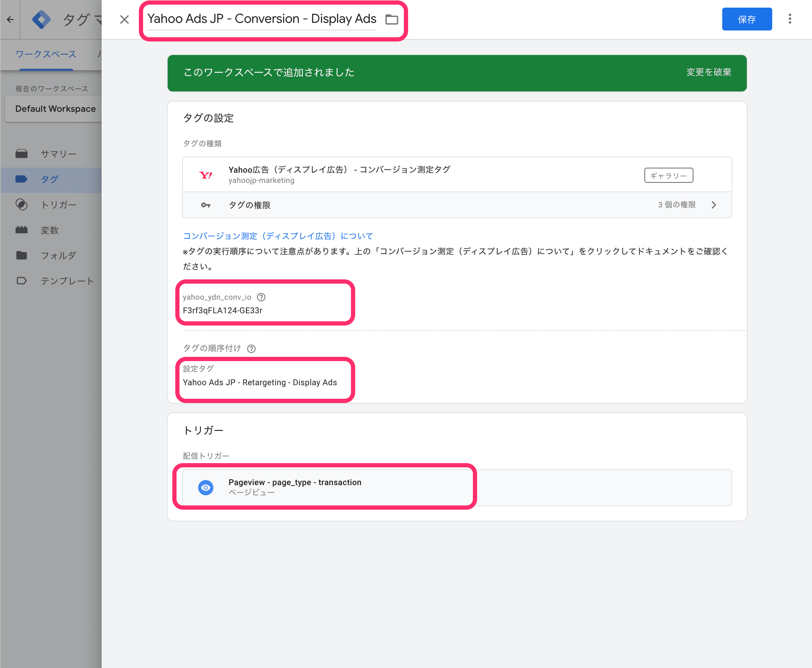Screen dimensions: 812x668
Task: Click the Yahoo Y! tag type icon
Action: 206,175
